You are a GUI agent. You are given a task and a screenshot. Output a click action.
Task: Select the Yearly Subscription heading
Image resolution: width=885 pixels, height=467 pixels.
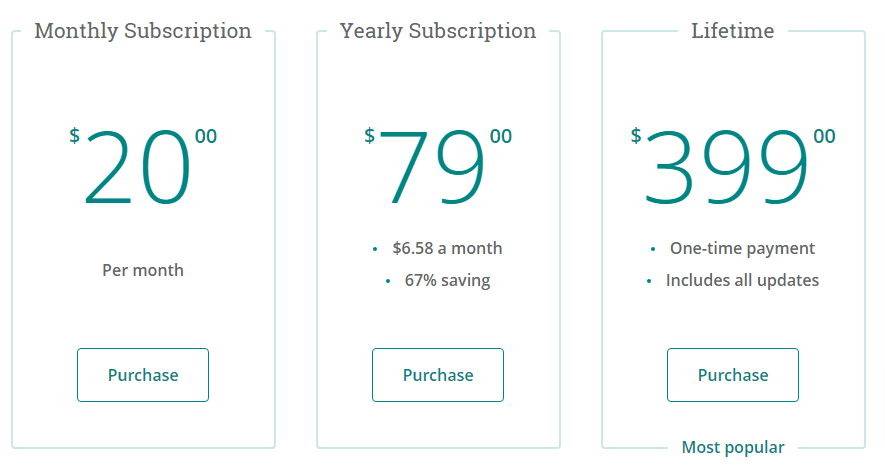(x=438, y=30)
